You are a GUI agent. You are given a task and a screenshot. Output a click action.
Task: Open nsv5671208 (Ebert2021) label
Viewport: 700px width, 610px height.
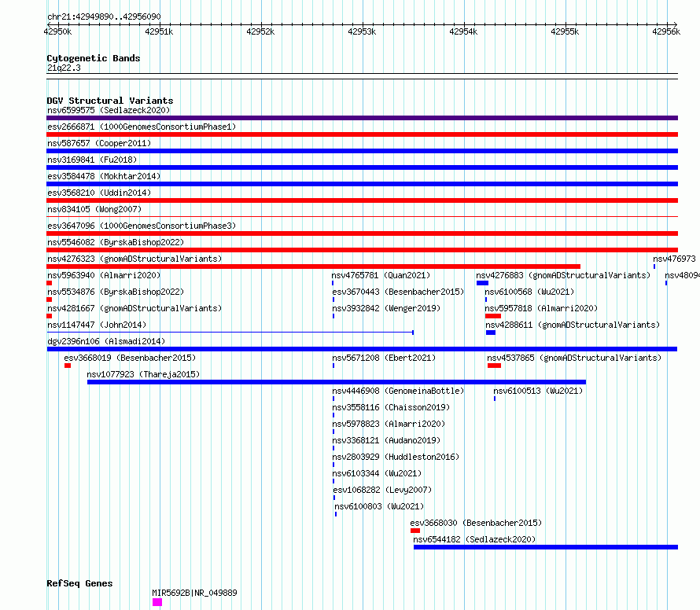[384, 358]
